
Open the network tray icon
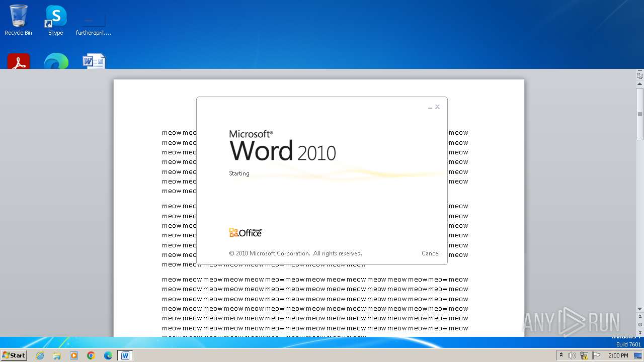pos(584,355)
